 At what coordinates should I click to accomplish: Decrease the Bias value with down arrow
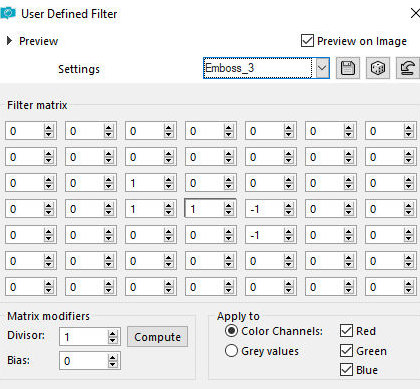point(113,365)
